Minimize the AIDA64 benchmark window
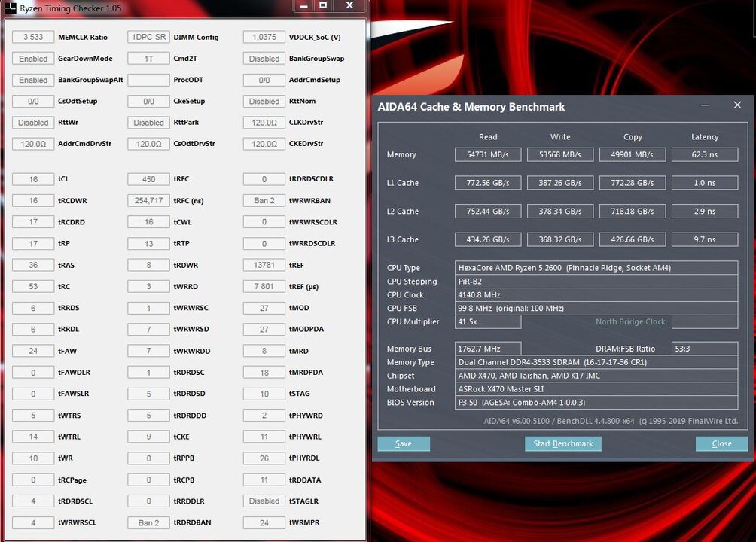 705,105
